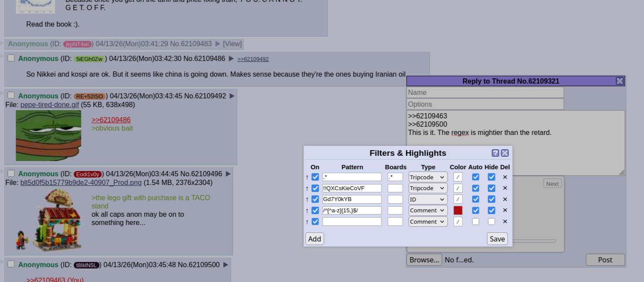Screen dimensions: 644x282
Task: Open Comment type dropdown for /^[^a-z]{15,}$/ filter
Action: [428, 210]
